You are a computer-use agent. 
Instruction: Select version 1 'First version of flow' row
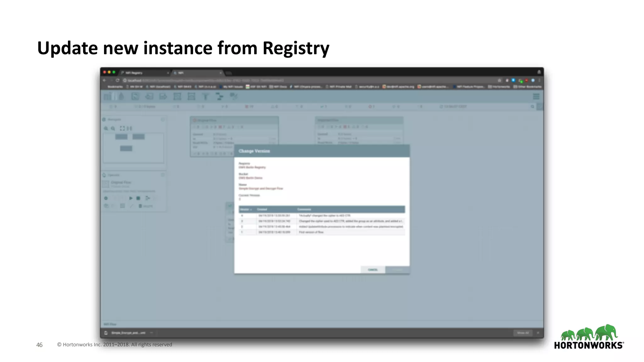322,232
